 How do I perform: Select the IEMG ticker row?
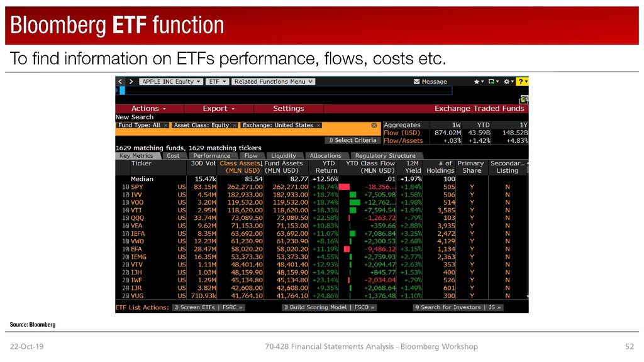tap(321, 257)
